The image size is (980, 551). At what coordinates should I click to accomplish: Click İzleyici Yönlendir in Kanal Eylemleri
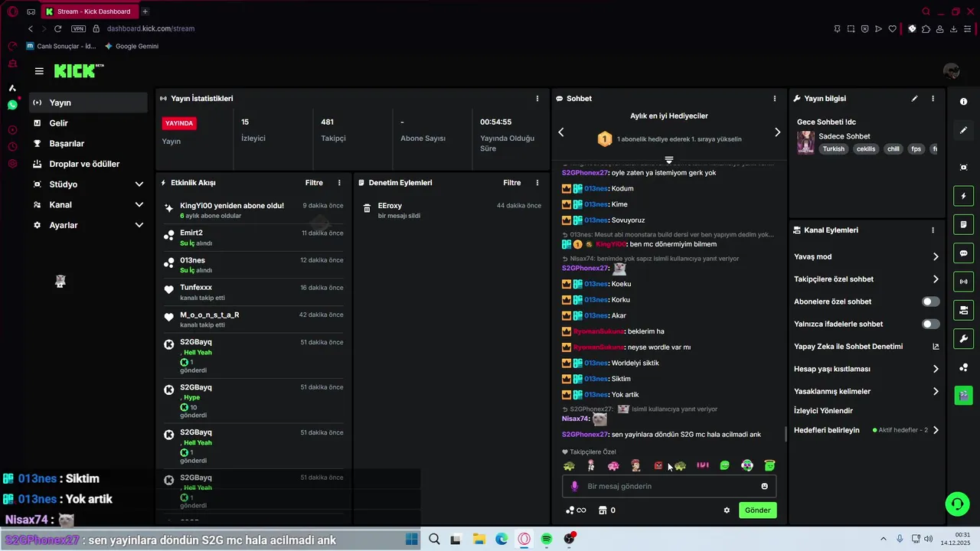pos(823,411)
